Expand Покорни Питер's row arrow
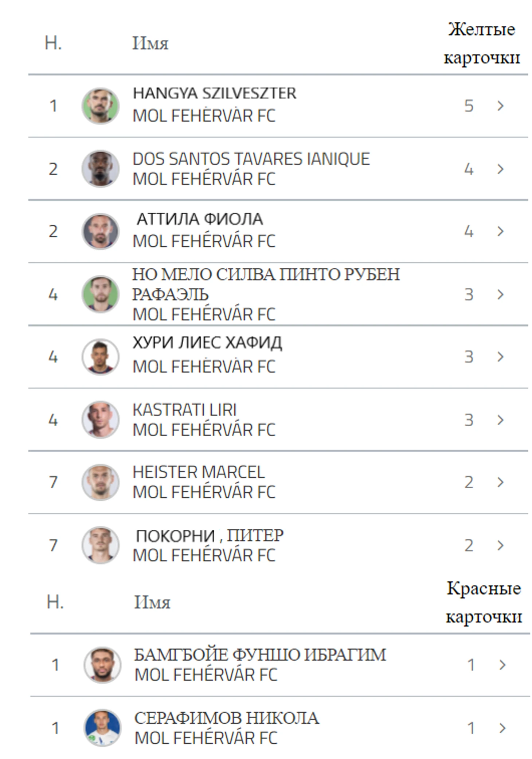 500,545
